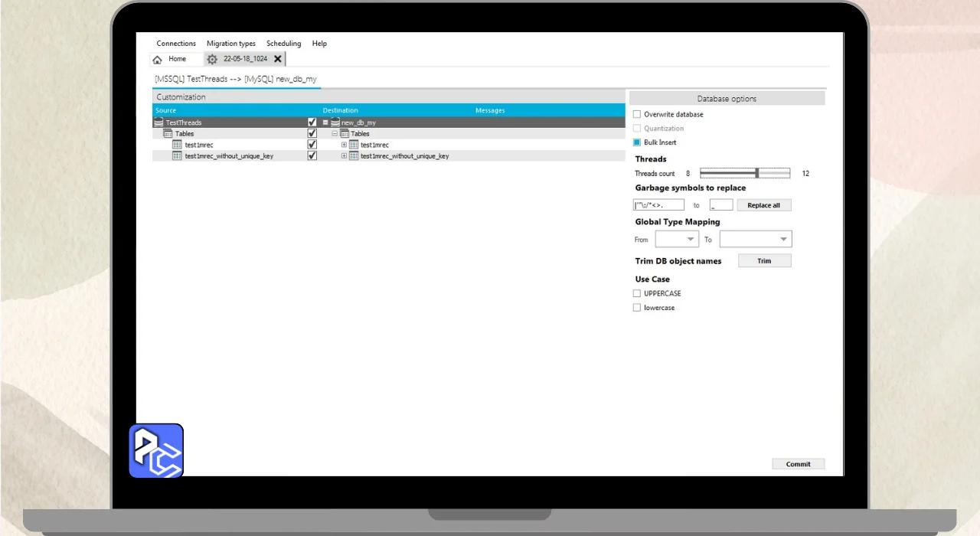Select the 22-05-18_1024 tab

(245, 59)
